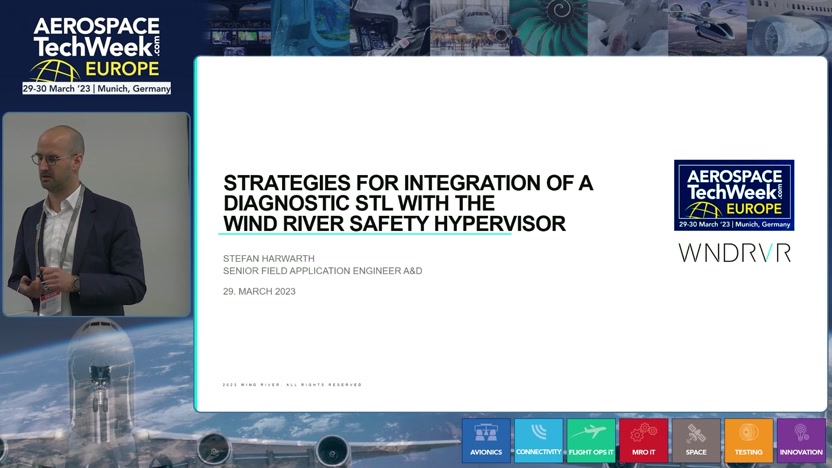Click the 'STEFAN HARWARTH' speaker name
Image resolution: width=832 pixels, height=468 pixels.
268,258
